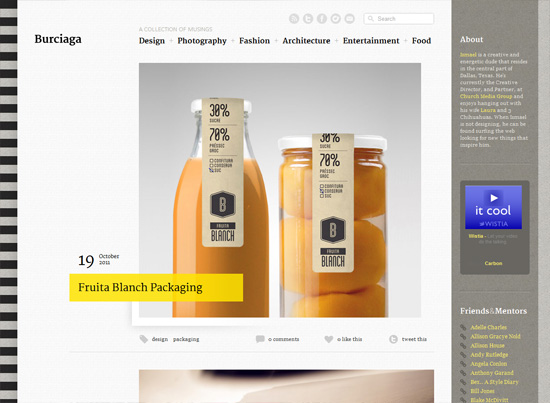The width and height of the screenshot is (550, 403).
Task: Open the Fruita Blanch bottles image
Action: click(x=280, y=190)
